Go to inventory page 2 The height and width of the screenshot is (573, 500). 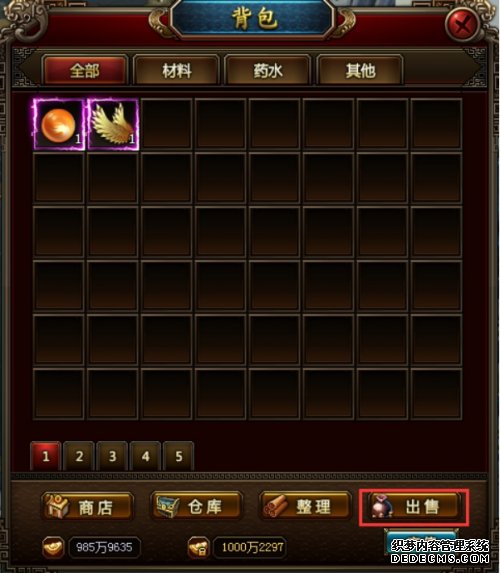tap(79, 456)
